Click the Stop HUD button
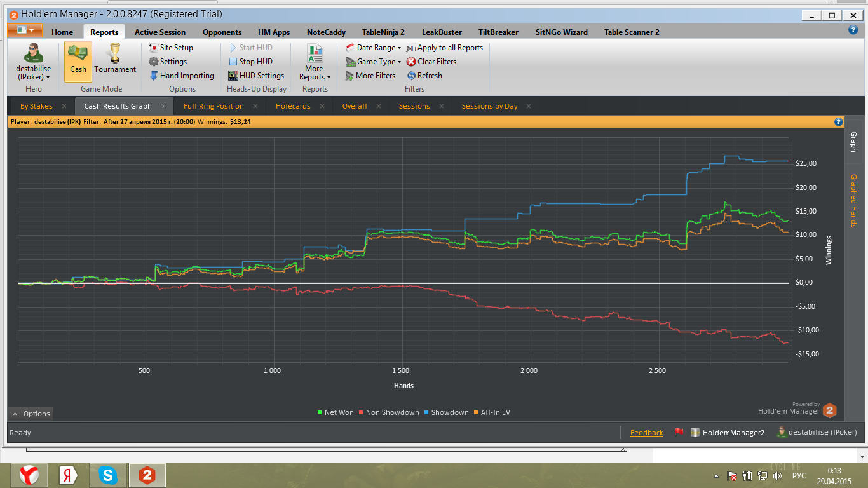868x488 pixels. (x=250, y=62)
